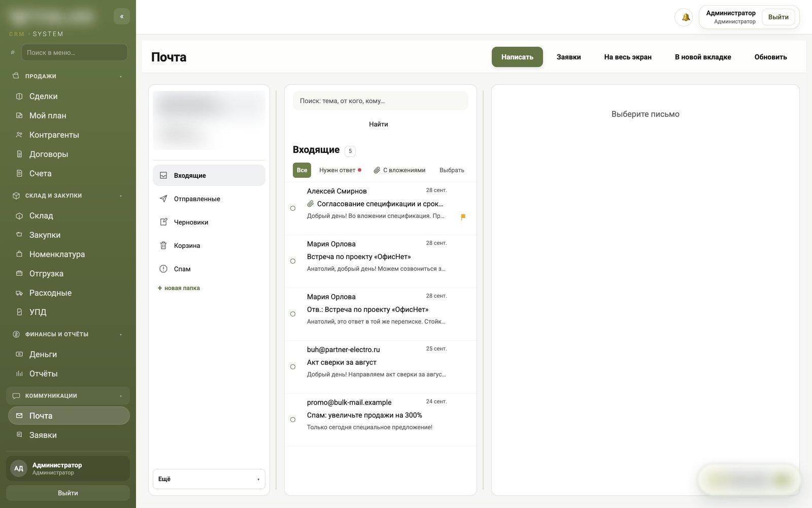Image resolution: width=812 pixels, height=508 pixels.
Task: Select the «Отв.: Встреча по проекту» email circle
Action: pyautogui.click(x=293, y=314)
